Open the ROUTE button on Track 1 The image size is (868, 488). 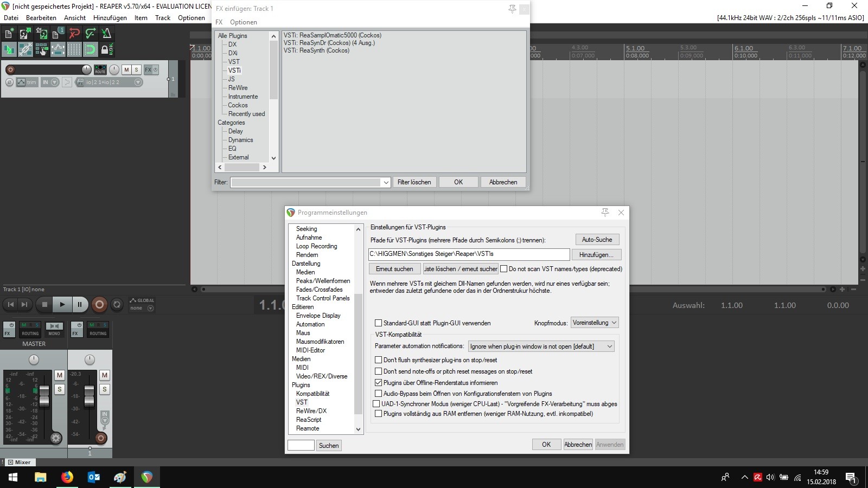(x=100, y=69)
